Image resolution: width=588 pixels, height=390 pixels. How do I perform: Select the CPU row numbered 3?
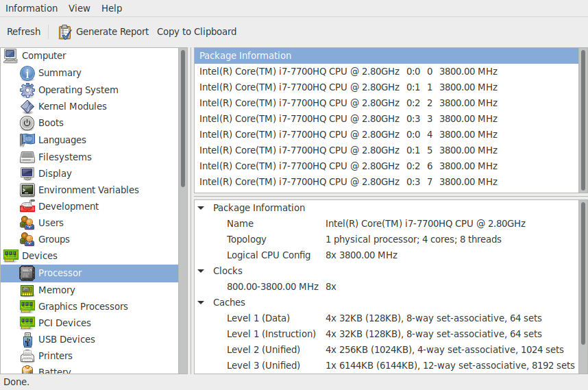click(x=387, y=119)
